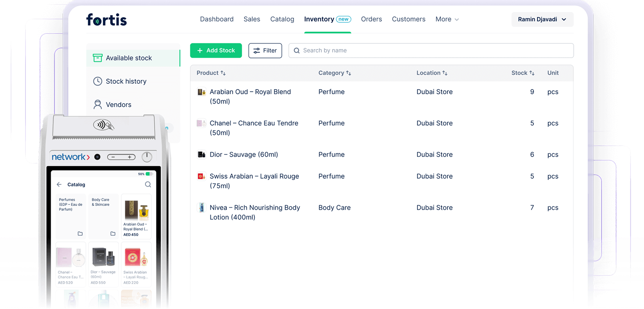This screenshot has height=309, width=644.
Task: Click the new badge beside Inventory
Action: tap(343, 19)
